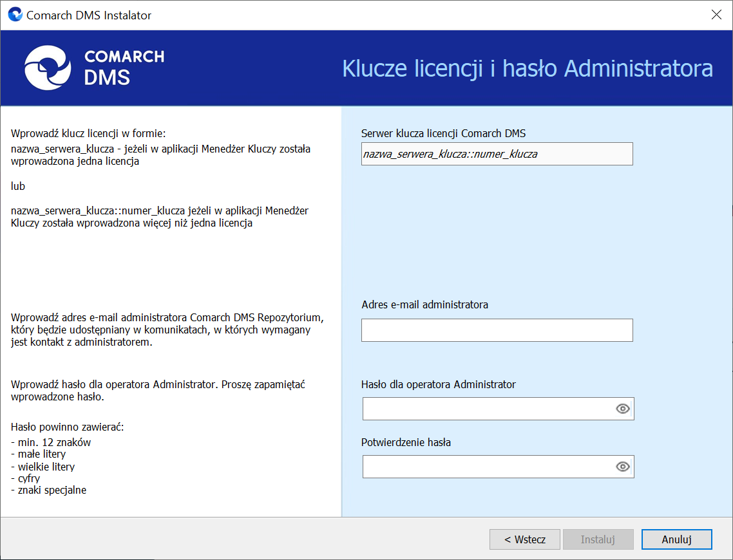Click the heading Klucze licencji i hasło Administratora

pos(528,69)
